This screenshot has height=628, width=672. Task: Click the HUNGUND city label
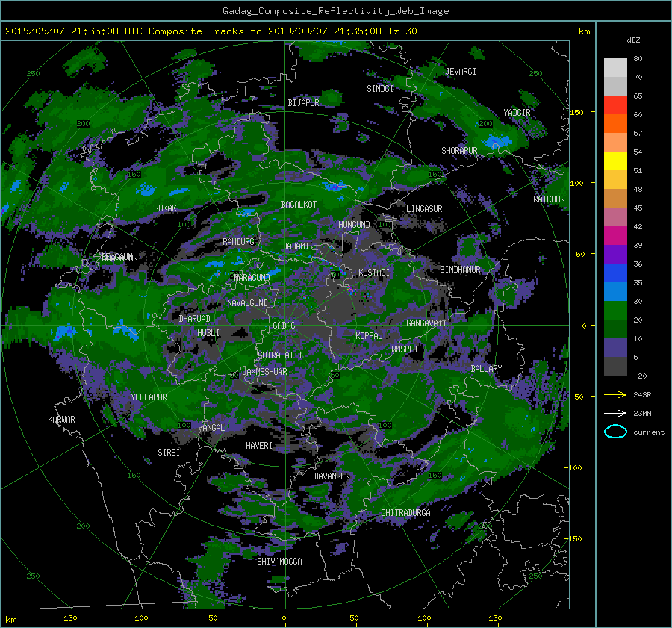[x=354, y=225]
